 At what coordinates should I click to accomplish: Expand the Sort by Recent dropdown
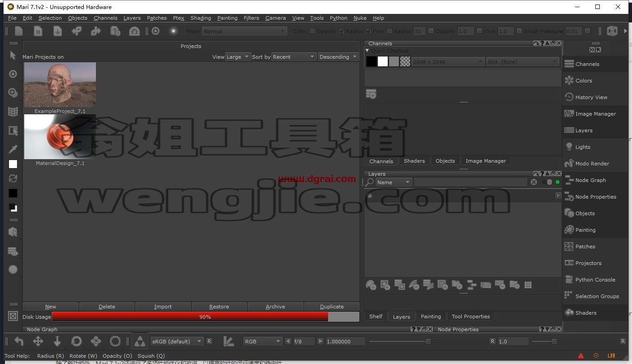[x=294, y=57]
